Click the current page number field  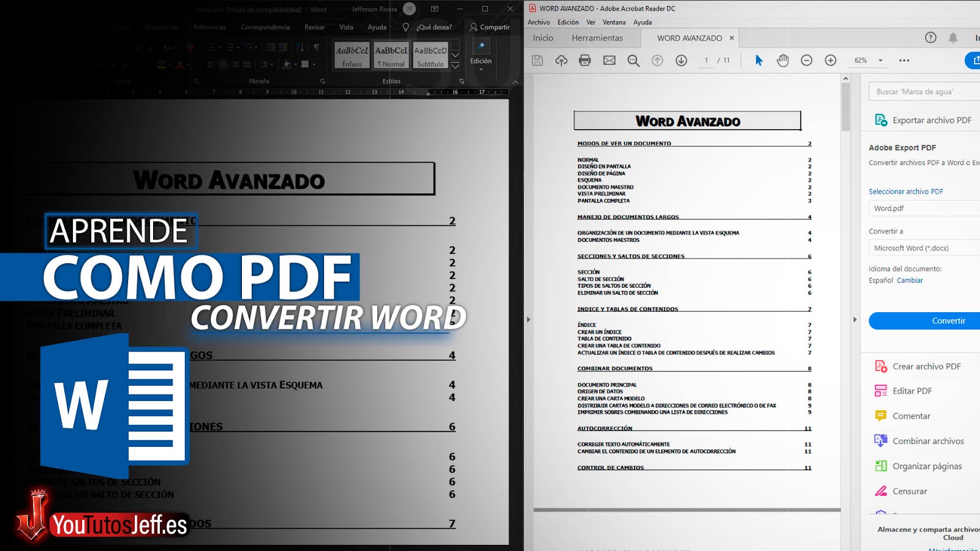tap(706, 60)
